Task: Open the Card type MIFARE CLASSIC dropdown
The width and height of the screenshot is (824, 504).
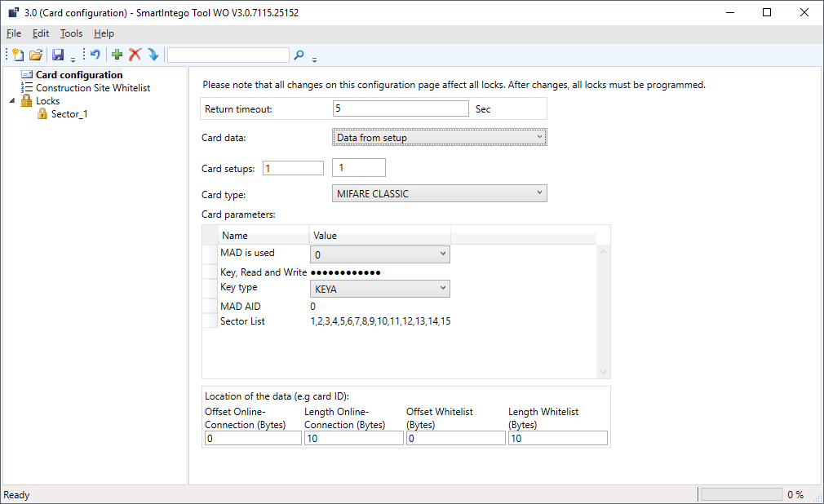Action: [x=439, y=194]
